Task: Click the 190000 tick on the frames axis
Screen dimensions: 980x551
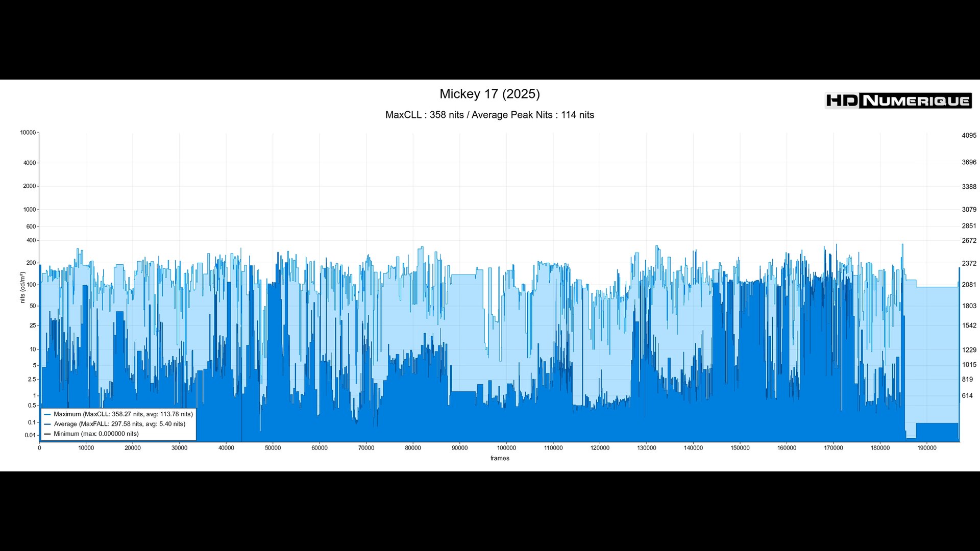Action: tap(927, 448)
